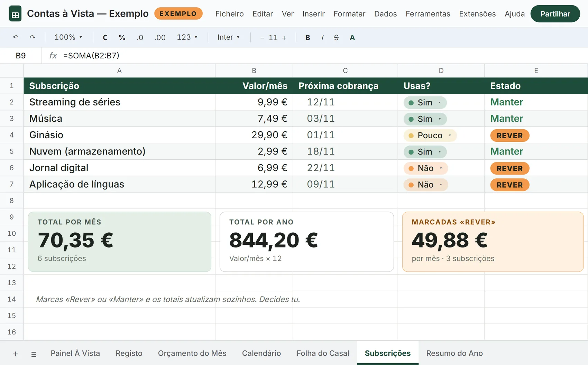
Task: Open the Extensões menu
Action: point(477,14)
